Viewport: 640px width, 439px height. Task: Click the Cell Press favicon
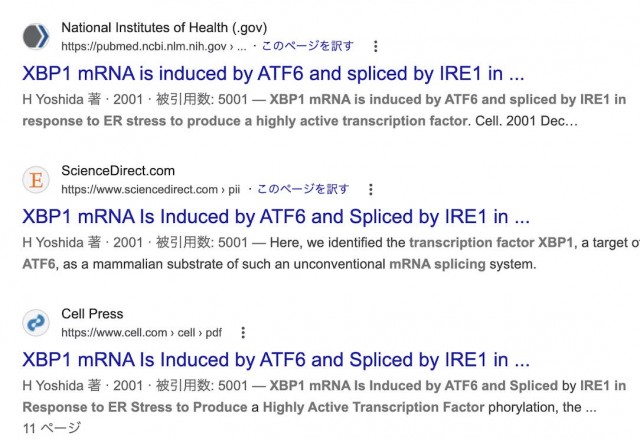click(36, 323)
